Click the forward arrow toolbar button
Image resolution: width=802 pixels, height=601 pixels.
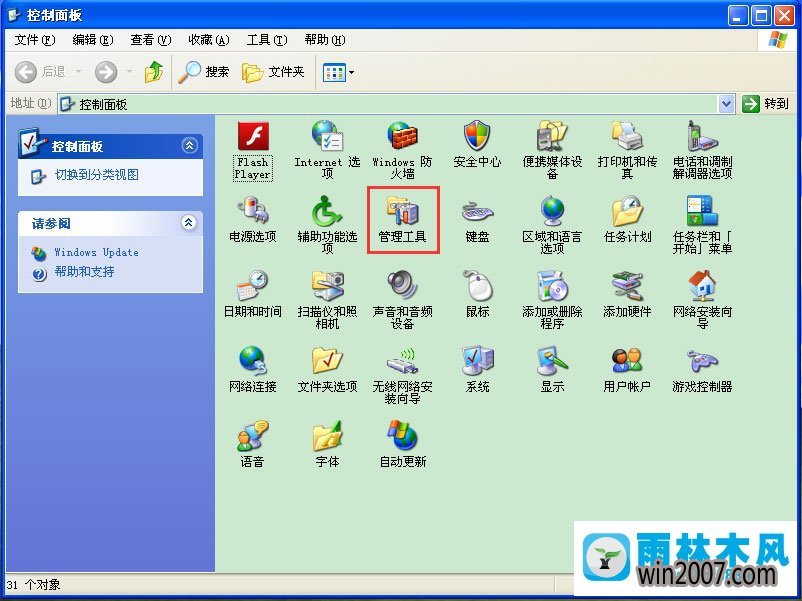click(x=106, y=72)
